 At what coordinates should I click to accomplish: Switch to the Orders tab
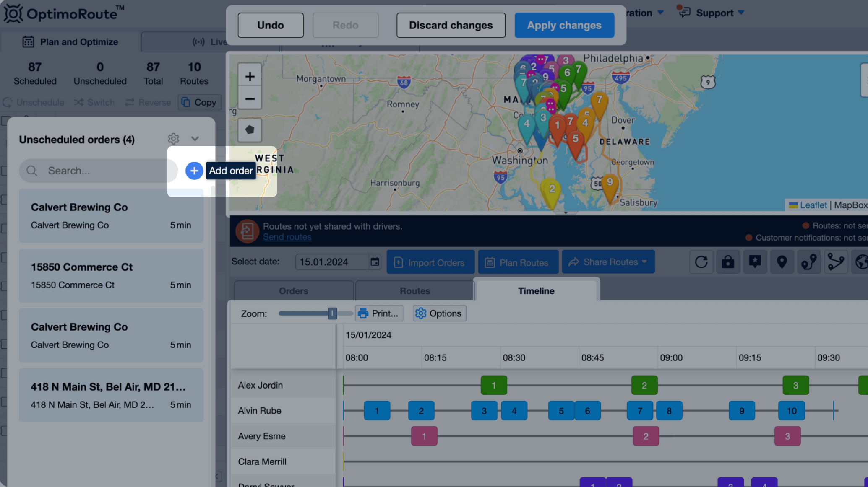click(x=293, y=290)
